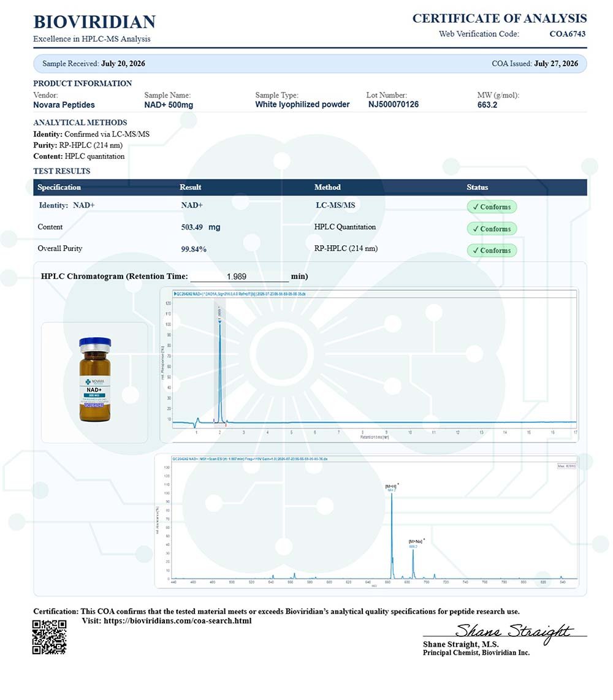The height and width of the screenshot is (700, 613).
Task: Click the Conforms badge in Identity row
Action: point(492,207)
